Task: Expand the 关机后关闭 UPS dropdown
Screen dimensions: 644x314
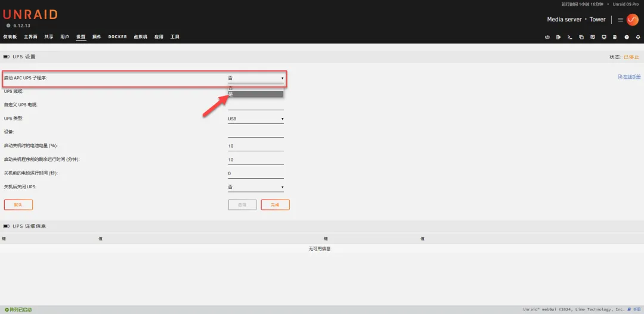Action: pos(255,187)
